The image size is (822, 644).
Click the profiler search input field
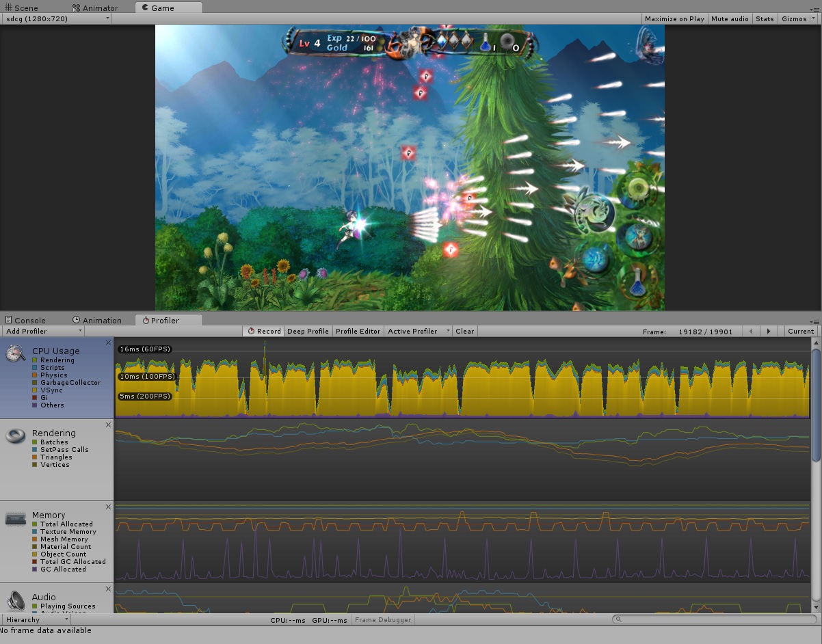tap(715, 620)
